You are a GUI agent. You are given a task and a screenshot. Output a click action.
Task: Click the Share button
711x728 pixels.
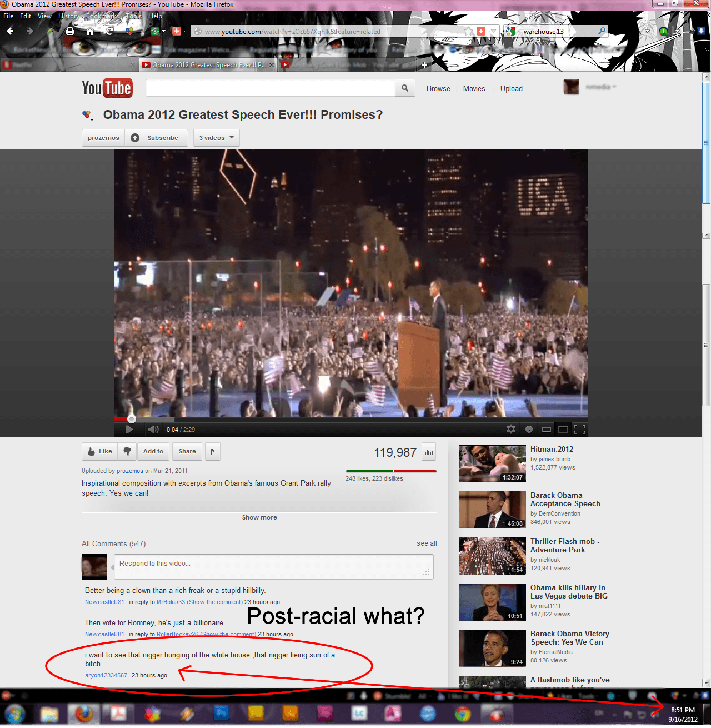point(187,451)
